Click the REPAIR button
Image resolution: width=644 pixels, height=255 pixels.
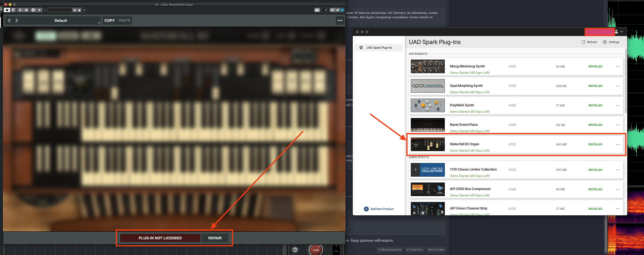pos(215,238)
